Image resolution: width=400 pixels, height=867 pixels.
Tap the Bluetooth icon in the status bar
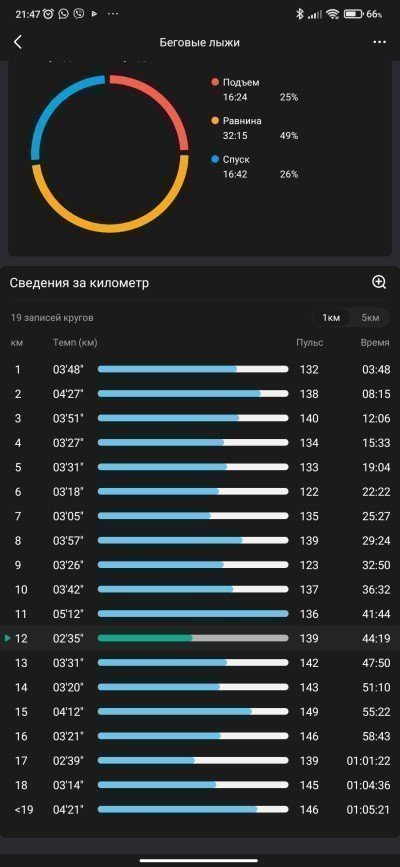point(300,14)
